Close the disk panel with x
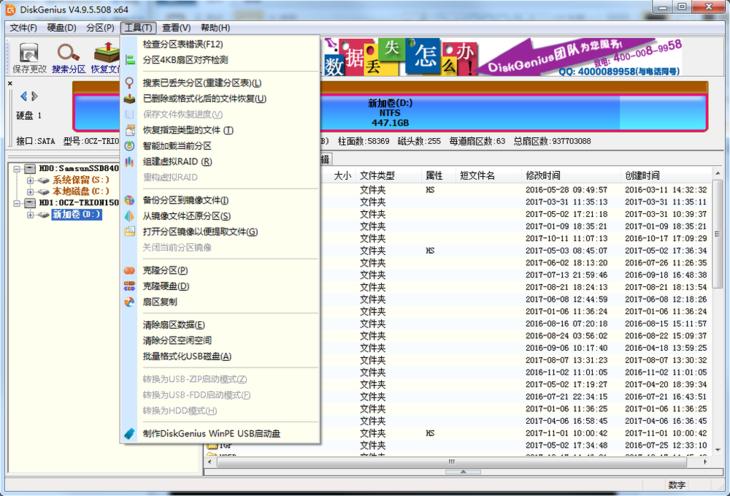Image resolution: width=730 pixels, height=496 pixels. pos(10,83)
